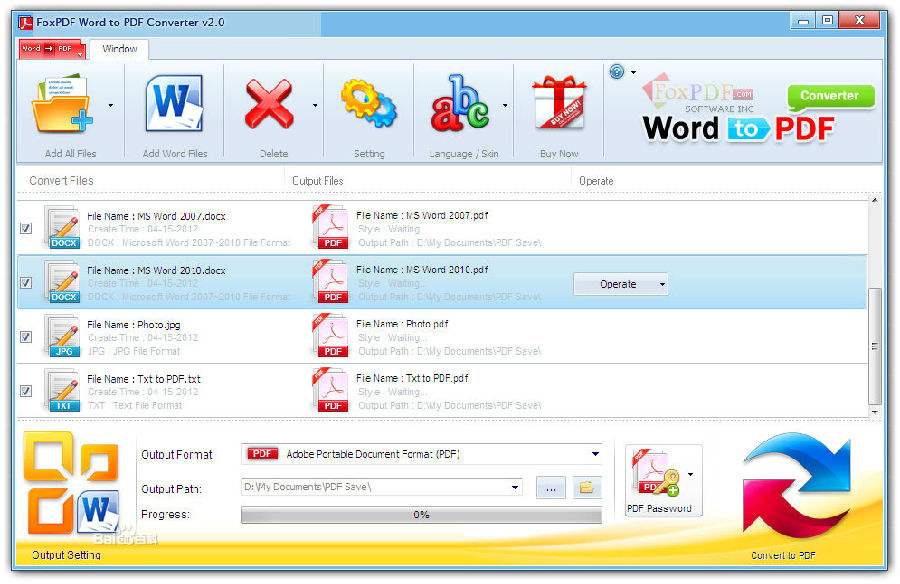Image resolution: width=900 pixels, height=584 pixels.
Task: Click the scroll up arrow of file list
Action: (x=874, y=200)
